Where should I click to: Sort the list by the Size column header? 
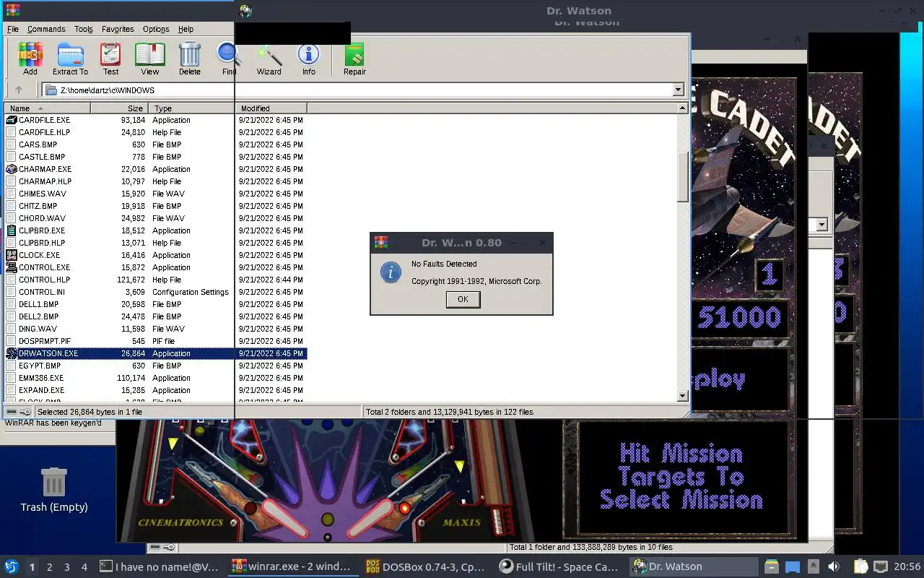(119, 108)
